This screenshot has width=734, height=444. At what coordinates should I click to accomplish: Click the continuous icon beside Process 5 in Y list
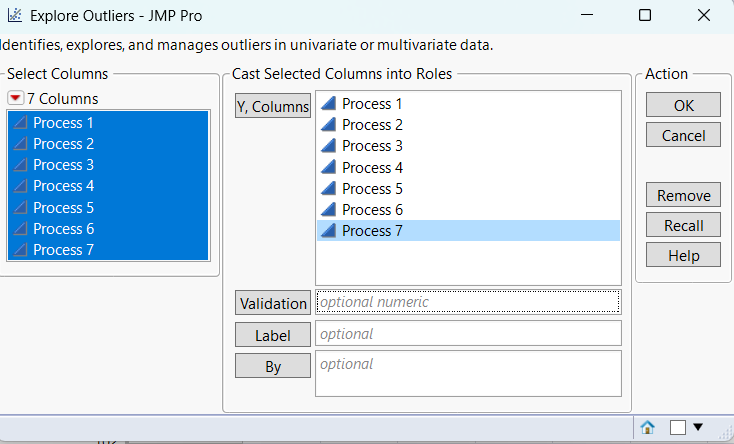[328, 189]
